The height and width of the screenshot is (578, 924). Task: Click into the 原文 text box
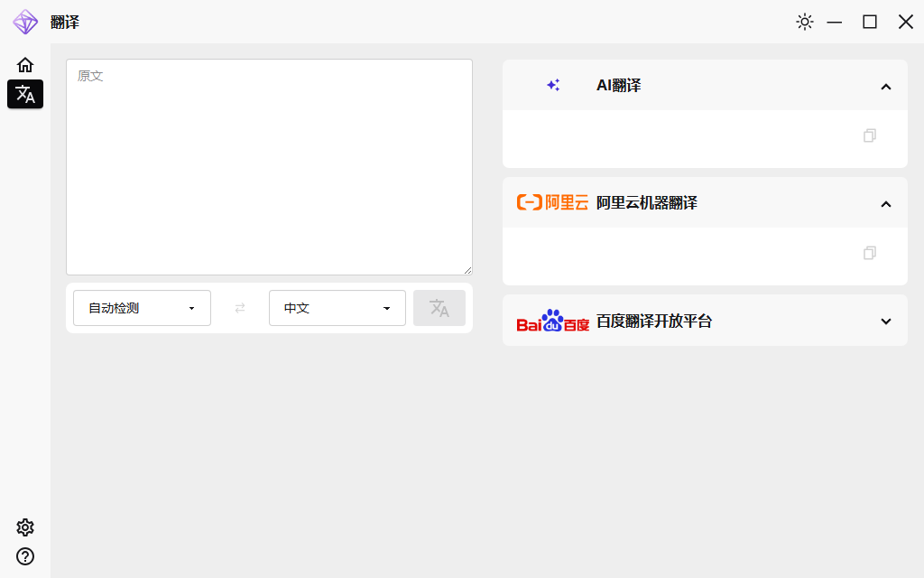[269, 167]
